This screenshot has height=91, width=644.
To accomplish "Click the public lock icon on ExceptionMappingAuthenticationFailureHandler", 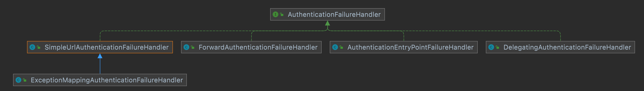I will [25, 80].
